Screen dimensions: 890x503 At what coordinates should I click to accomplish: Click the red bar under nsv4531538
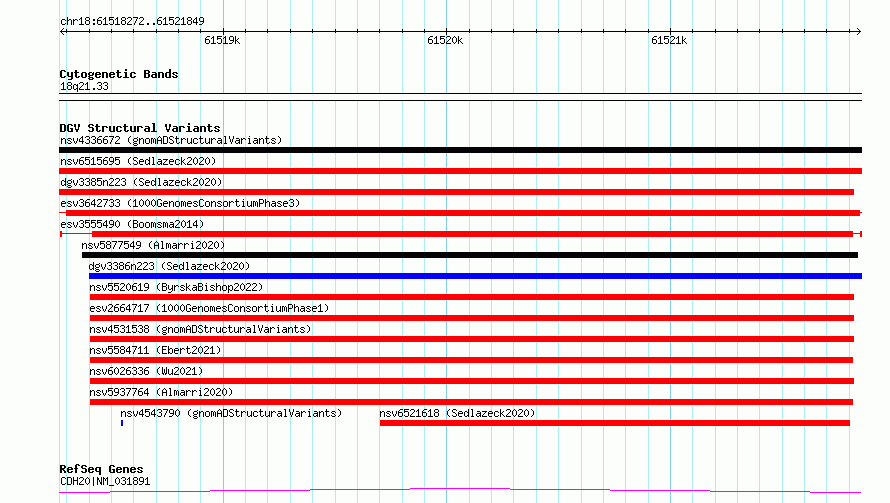click(x=472, y=339)
